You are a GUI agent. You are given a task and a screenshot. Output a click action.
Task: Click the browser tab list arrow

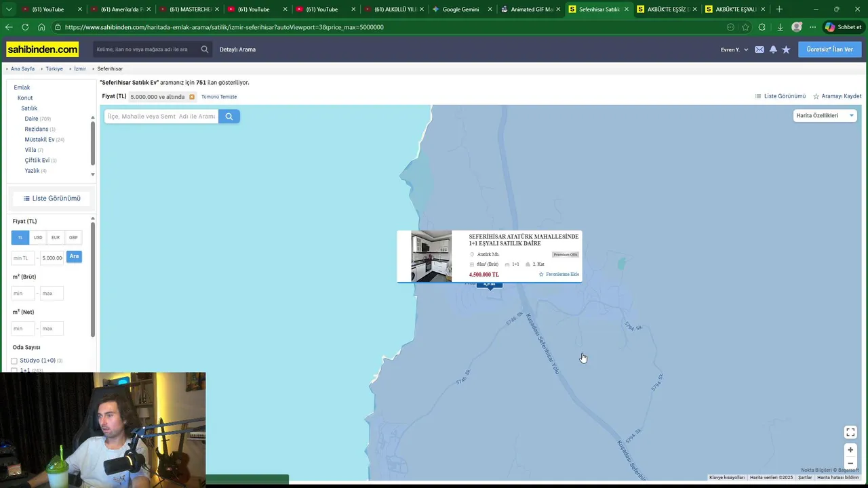9,9
